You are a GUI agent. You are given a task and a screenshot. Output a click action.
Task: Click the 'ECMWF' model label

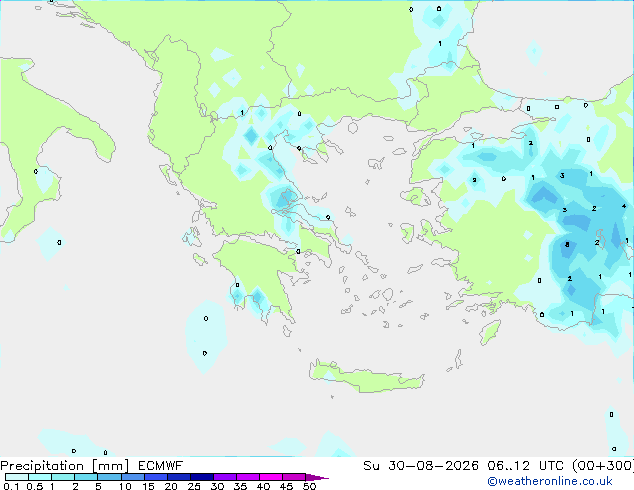click(161, 465)
